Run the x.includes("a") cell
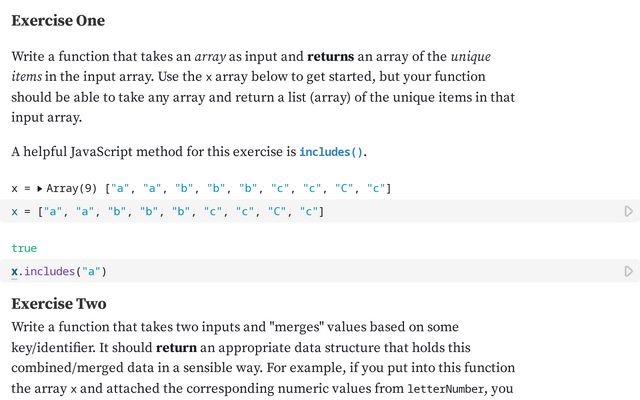This screenshot has width=640, height=400. pos(629,271)
